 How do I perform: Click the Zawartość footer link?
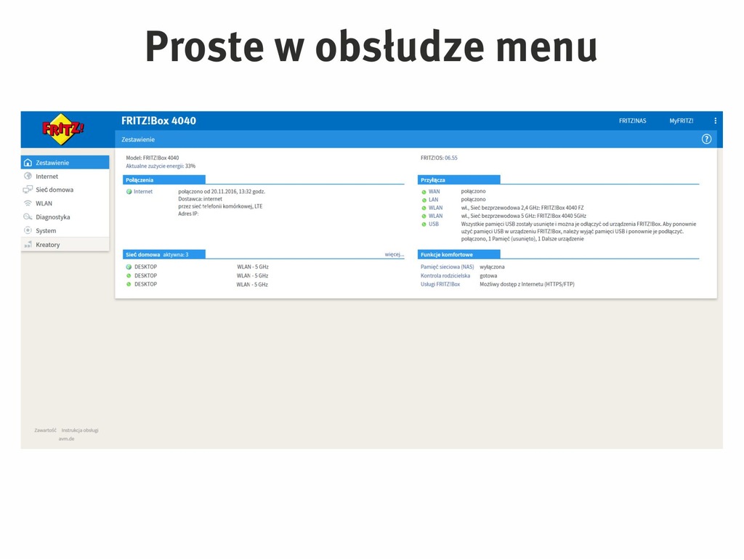pyautogui.click(x=45, y=431)
